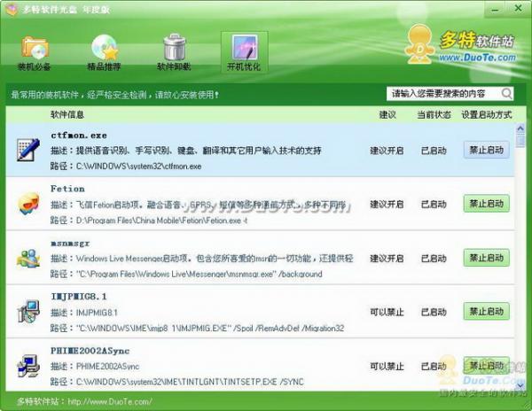
Task: Select the Fetion entry title
Action: 67,189
